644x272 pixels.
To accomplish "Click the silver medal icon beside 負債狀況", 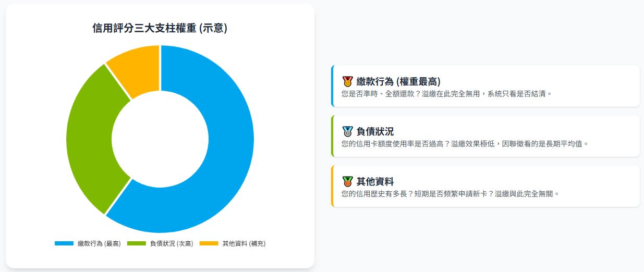I will [x=347, y=131].
